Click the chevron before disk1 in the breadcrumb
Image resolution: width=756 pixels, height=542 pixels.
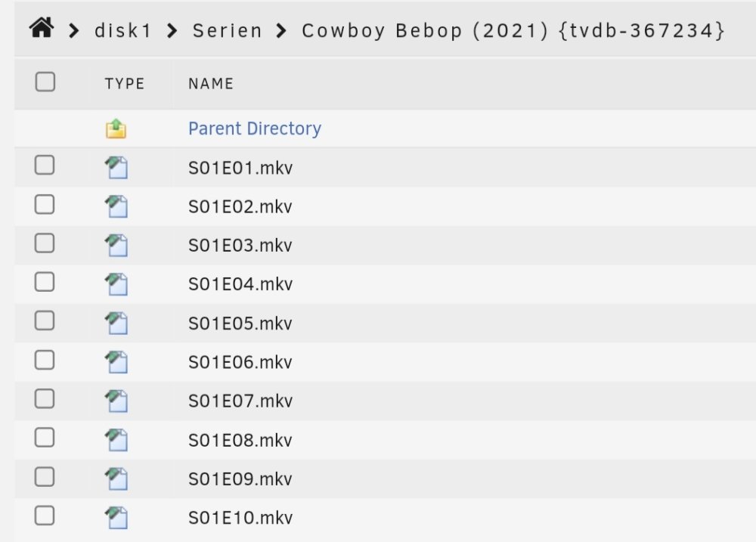[x=74, y=31]
